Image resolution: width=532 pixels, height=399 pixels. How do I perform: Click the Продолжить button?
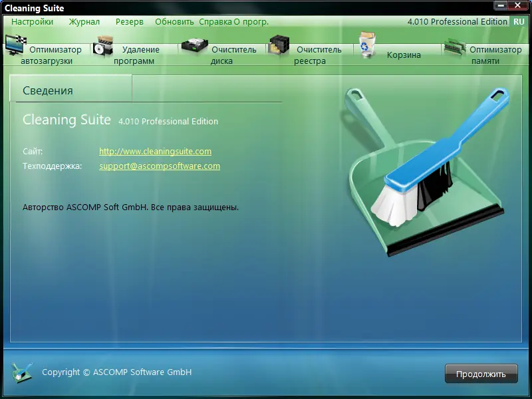coord(481,374)
